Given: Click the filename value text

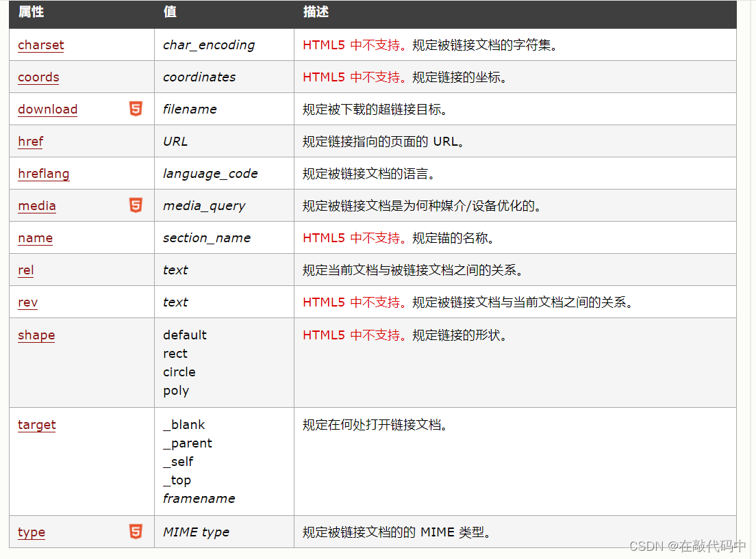Looking at the screenshot, I should coord(190,109).
